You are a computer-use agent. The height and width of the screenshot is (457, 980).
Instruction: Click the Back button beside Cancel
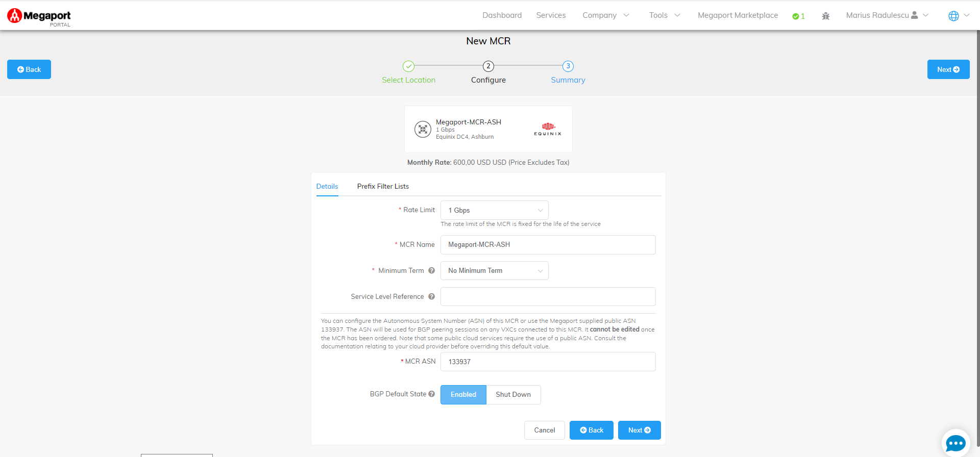(x=592, y=430)
